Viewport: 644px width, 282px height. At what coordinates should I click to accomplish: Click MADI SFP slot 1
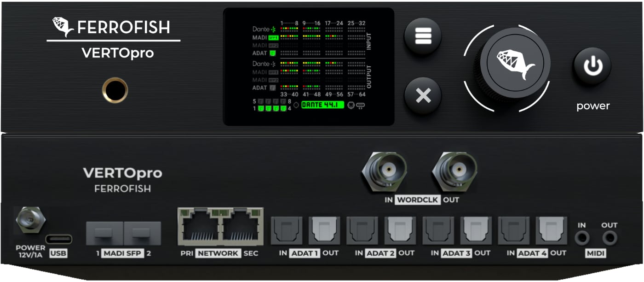104,233
